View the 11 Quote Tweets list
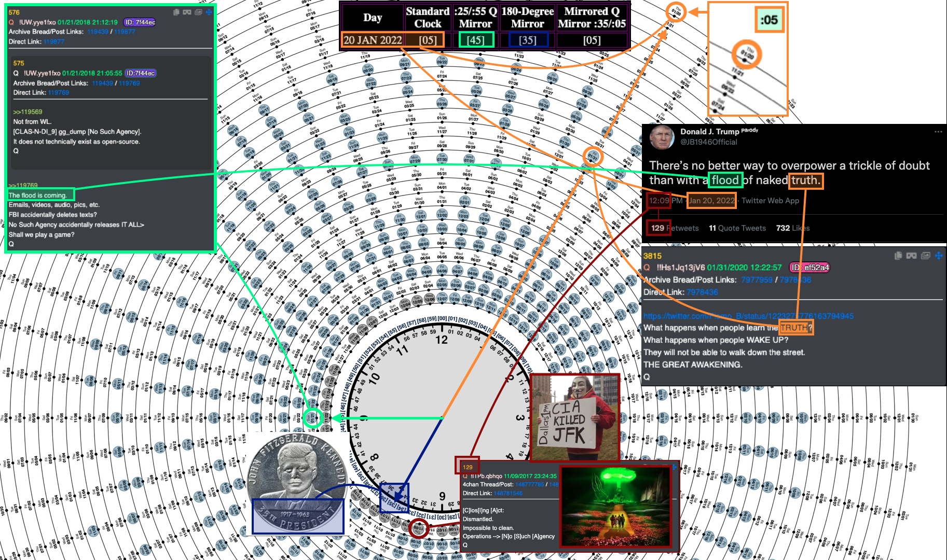This screenshot has height=560, width=947. pyautogui.click(x=737, y=228)
